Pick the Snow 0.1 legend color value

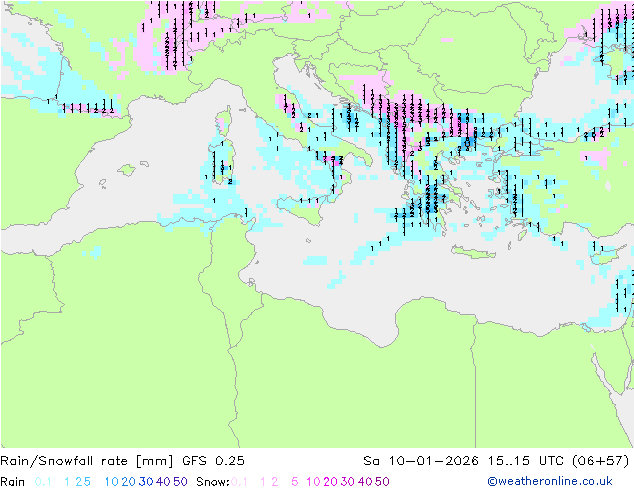point(239,482)
